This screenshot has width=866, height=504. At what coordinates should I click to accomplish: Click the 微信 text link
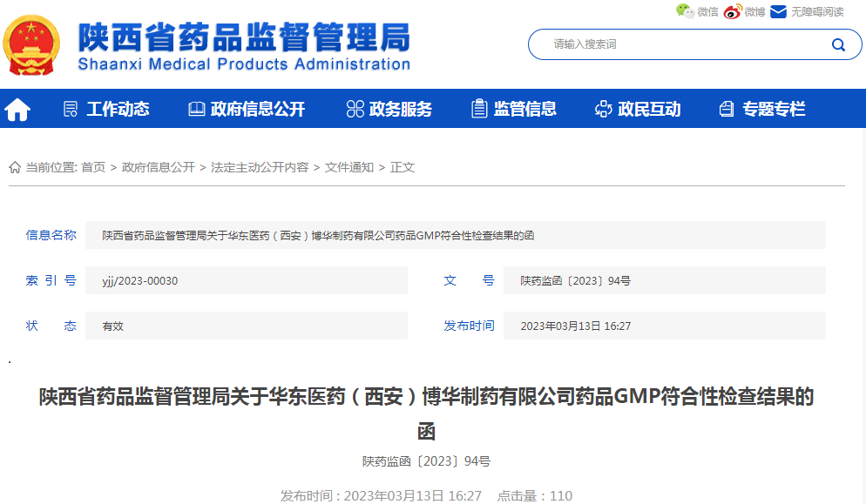707,11
